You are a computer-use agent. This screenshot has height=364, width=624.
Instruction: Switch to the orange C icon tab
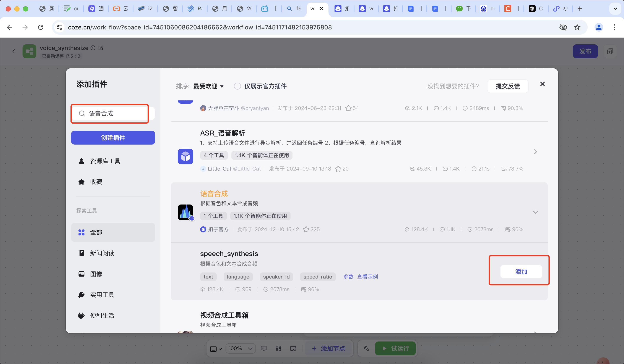(x=512, y=9)
